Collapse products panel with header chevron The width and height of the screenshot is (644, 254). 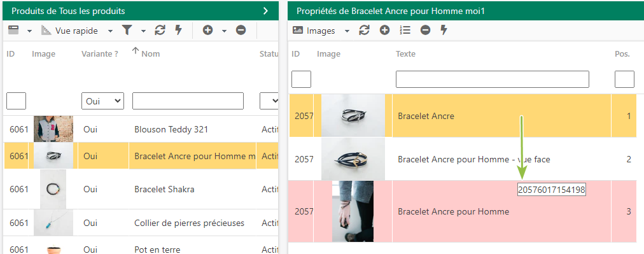point(266,11)
